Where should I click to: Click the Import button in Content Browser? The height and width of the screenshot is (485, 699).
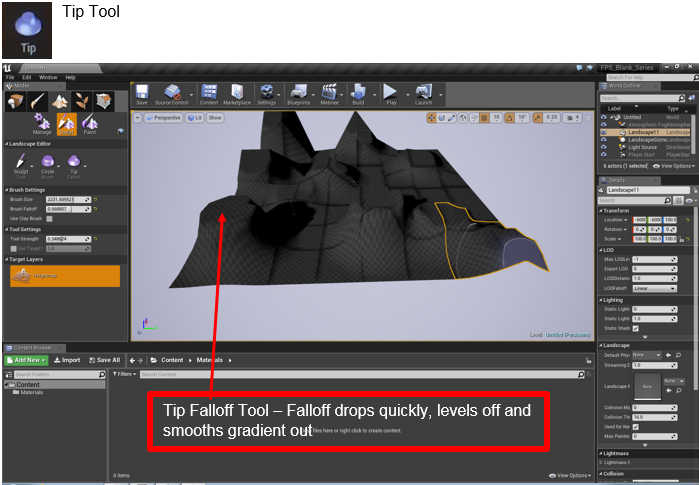click(67, 360)
